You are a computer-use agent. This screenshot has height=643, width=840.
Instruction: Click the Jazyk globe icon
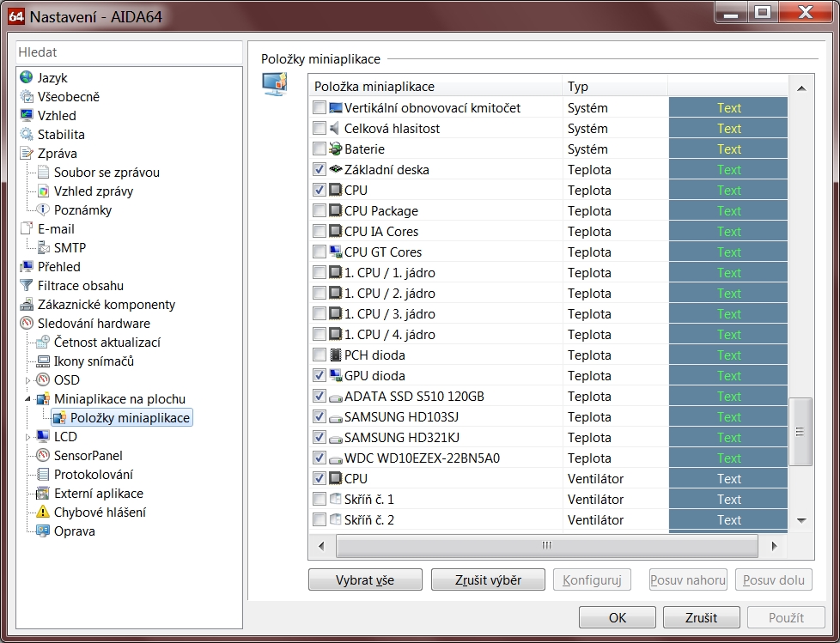click(x=27, y=77)
